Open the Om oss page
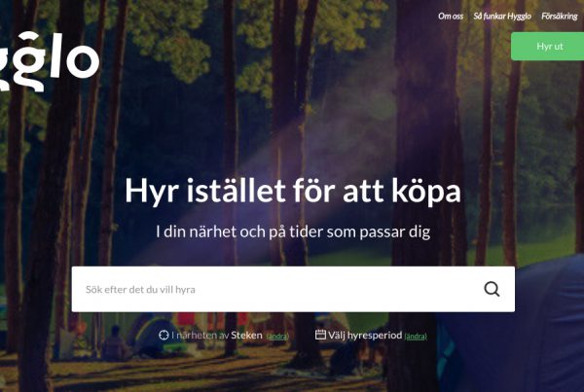Image resolution: width=584 pixels, height=392 pixels. click(451, 16)
